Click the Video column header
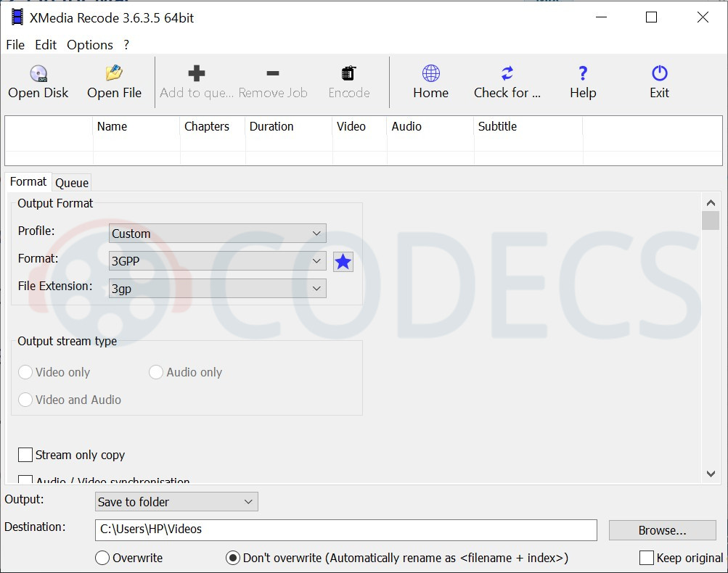 pyautogui.click(x=359, y=127)
